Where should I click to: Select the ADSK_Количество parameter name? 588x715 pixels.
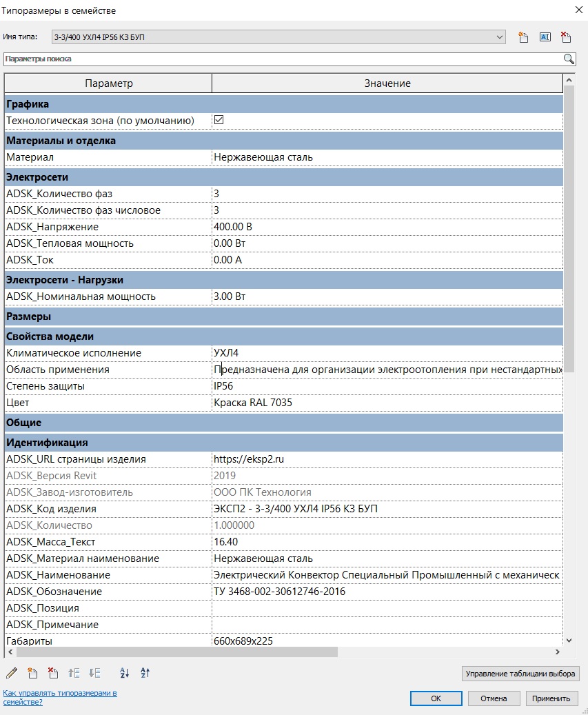pos(49,525)
